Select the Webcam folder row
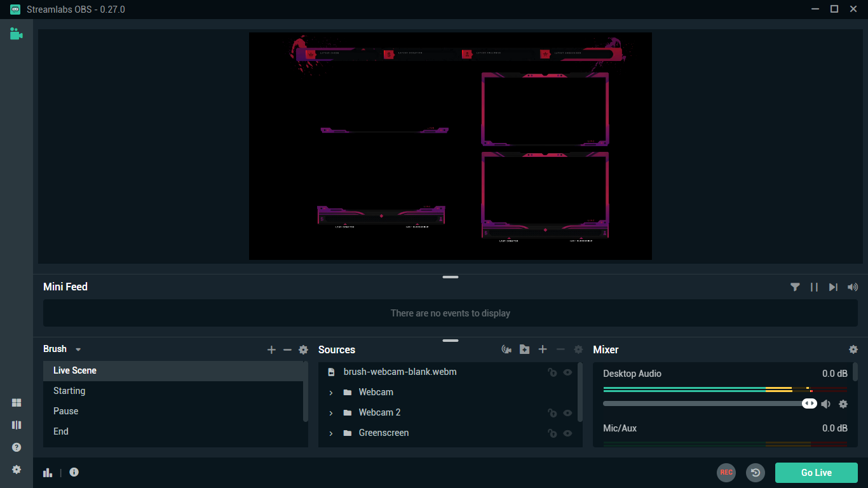 click(448, 392)
